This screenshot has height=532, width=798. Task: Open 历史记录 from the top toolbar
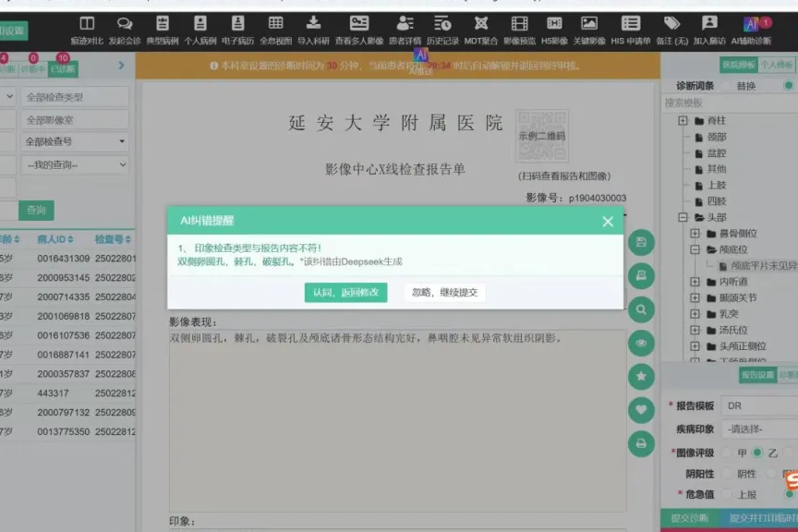coord(442,30)
